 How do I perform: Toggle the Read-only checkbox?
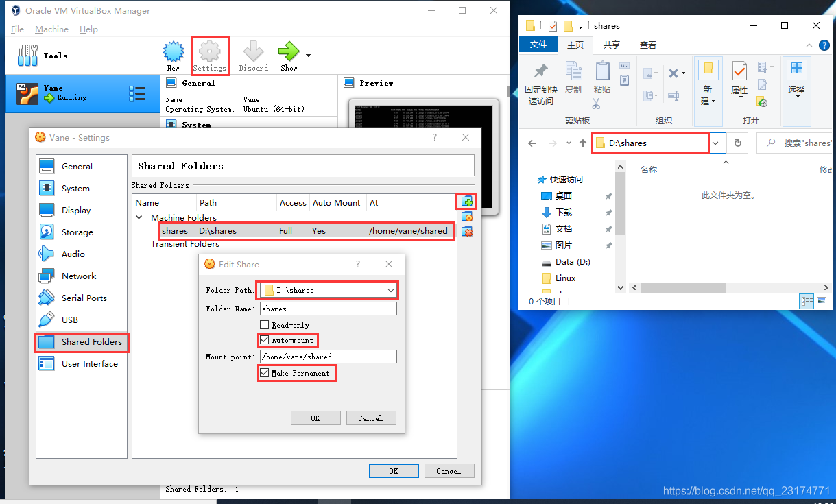point(264,325)
